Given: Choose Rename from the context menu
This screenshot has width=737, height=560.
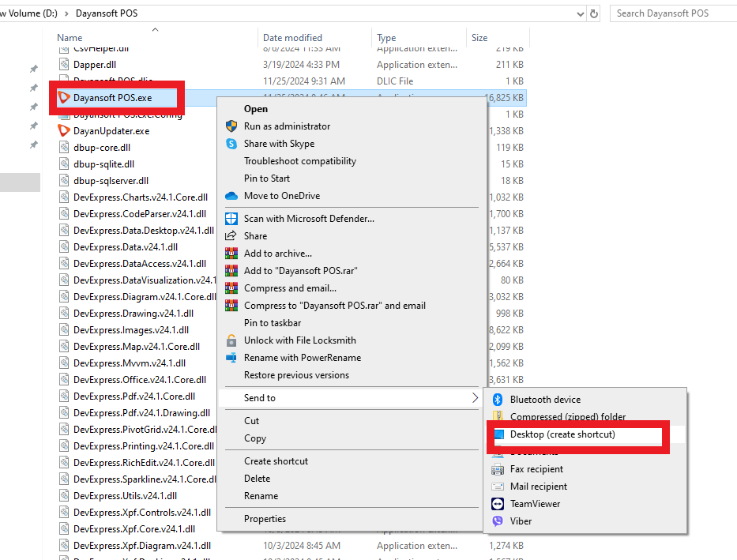Looking at the screenshot, I should click(261, 496).
